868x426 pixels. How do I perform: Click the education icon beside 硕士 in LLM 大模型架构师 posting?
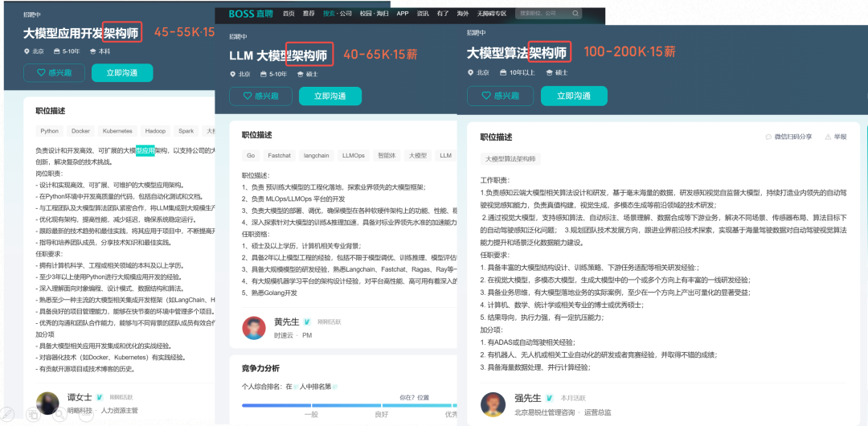coord(300,74)
